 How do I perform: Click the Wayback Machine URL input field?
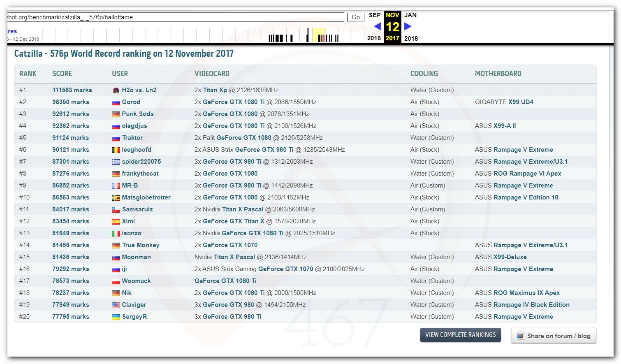click(176, 17)
